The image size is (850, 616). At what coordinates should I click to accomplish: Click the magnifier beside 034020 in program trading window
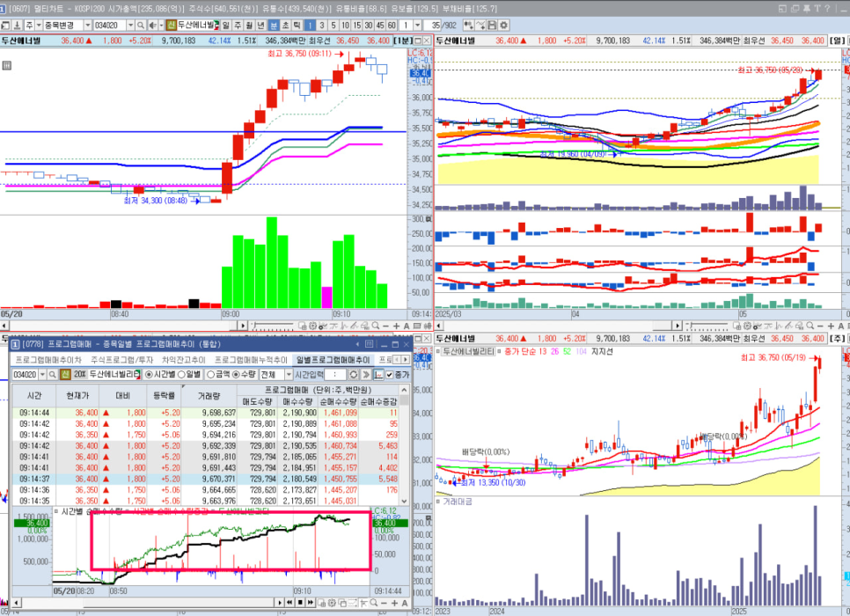52,375
